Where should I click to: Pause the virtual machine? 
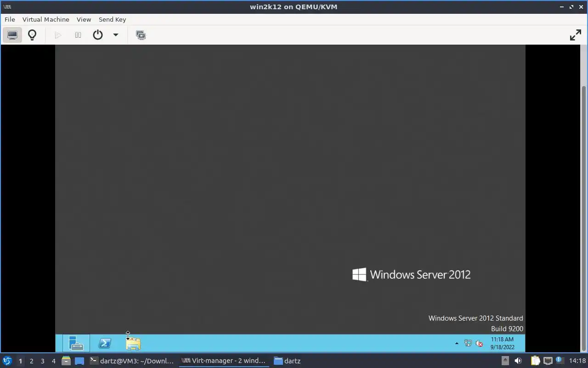point(78,35)
